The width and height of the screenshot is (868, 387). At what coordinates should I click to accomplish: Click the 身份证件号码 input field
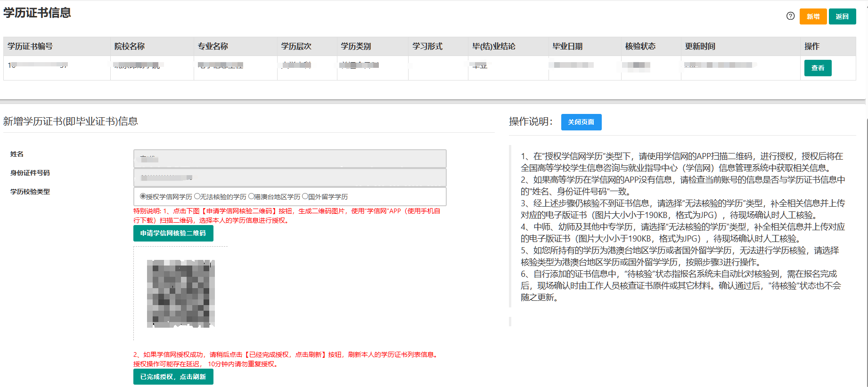(x=290, y=177)
